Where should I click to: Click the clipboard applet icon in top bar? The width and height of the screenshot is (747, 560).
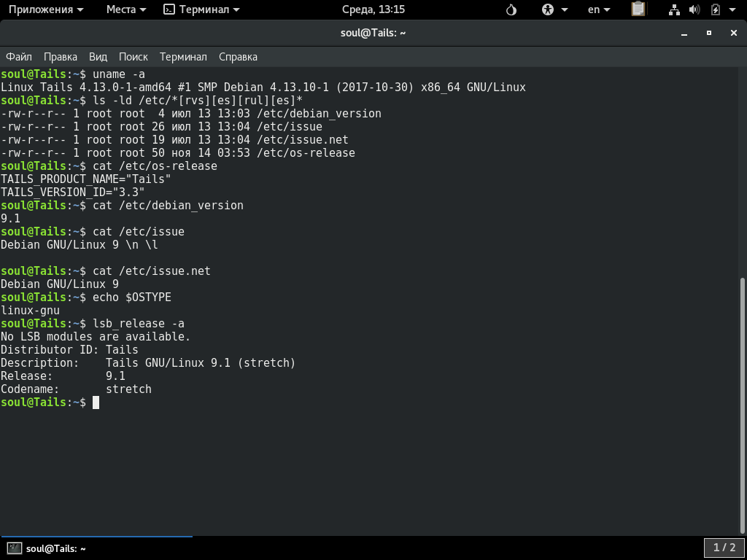[x=638, y=9]
